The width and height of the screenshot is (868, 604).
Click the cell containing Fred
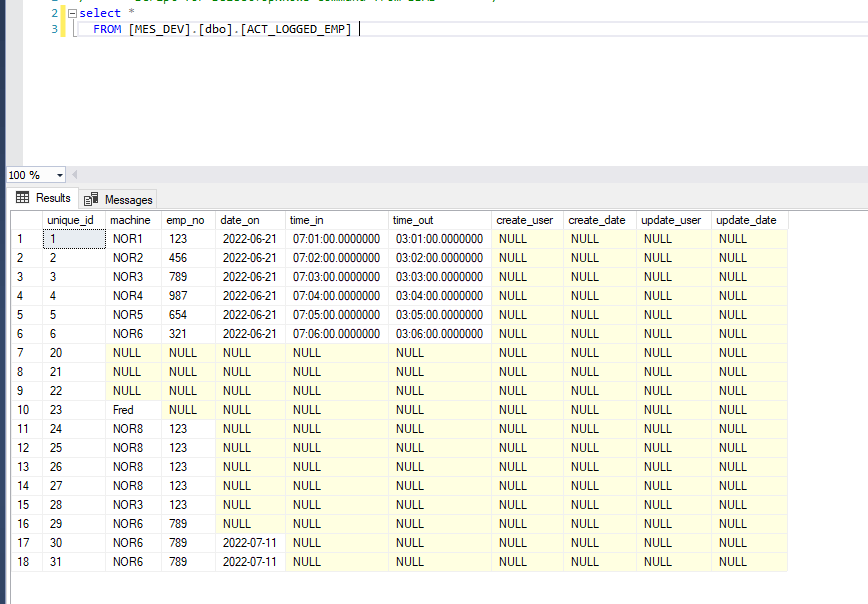pos(131,409)
